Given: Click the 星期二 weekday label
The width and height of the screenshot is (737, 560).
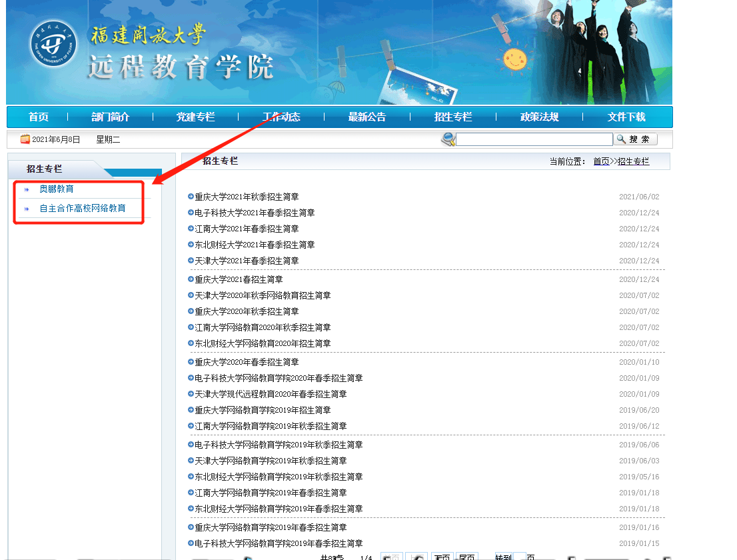Looking at the screenshot, I should 108,139.
